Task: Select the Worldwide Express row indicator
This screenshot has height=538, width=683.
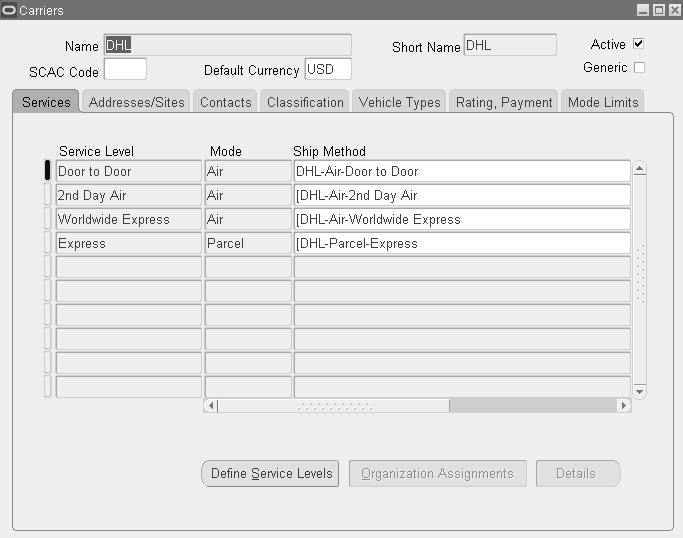Action: [48, 218]
